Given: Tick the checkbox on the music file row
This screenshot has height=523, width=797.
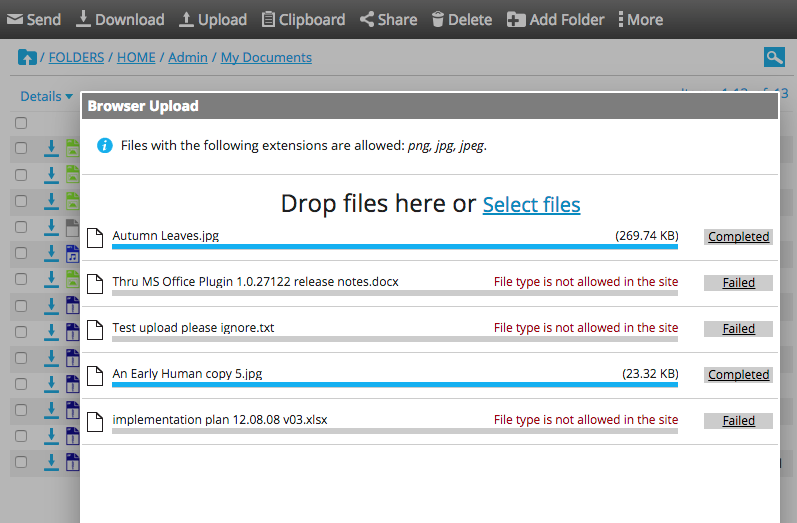Looking at the screenshot, I should point(21,253).
